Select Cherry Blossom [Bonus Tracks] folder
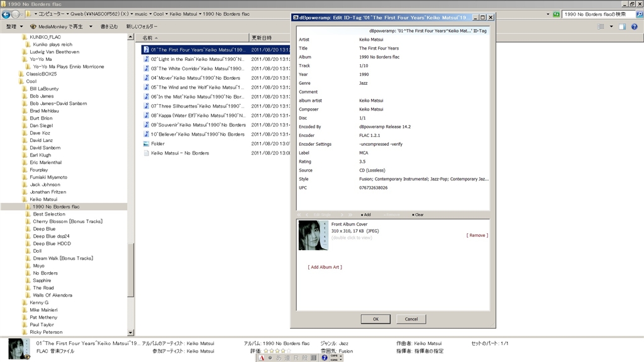This screenshot has width=644, height=362. (x=68, y=222)
